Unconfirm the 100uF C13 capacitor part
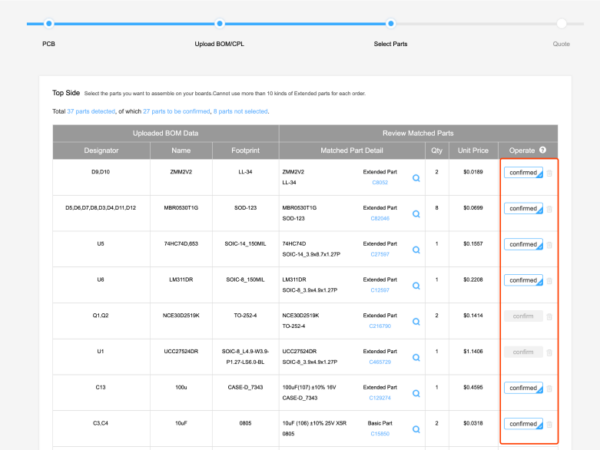This screenshot has height=450, width=600. pos(523,387)
